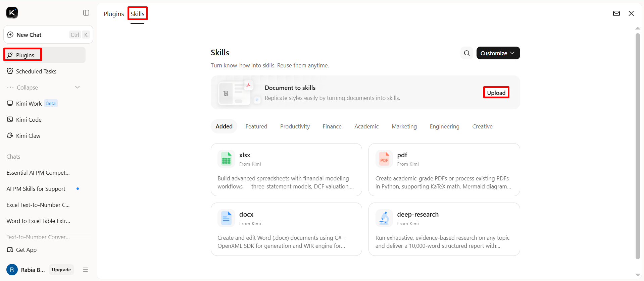Click the 'Document to skills' heading
644x281 pixels.
(x=290, y=88)
